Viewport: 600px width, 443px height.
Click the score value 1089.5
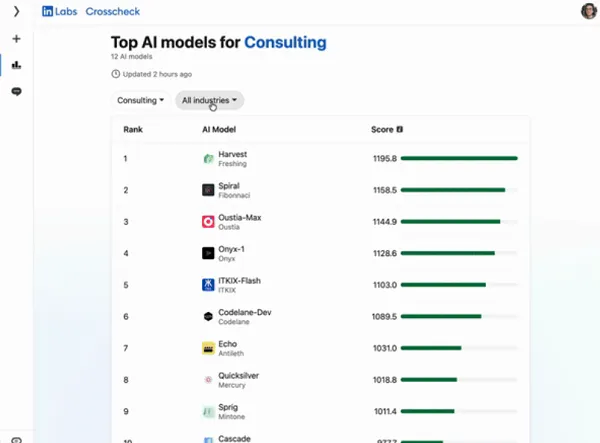384,317
